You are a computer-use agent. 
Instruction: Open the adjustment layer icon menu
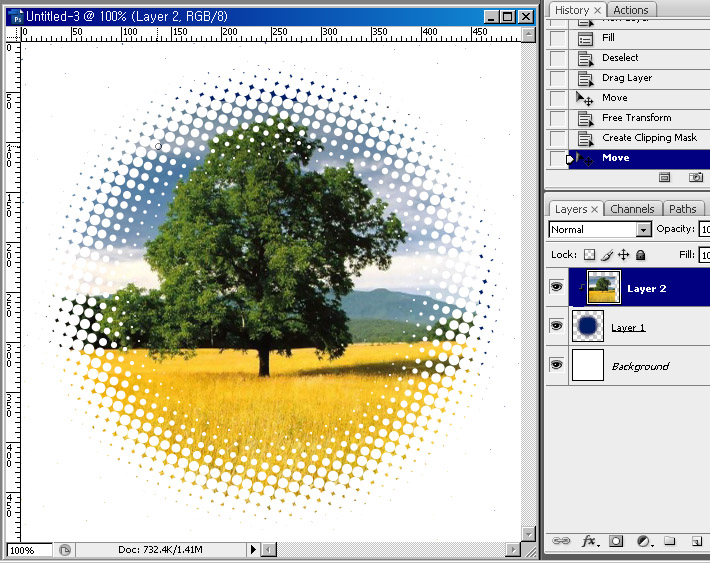tap(643, 541)
